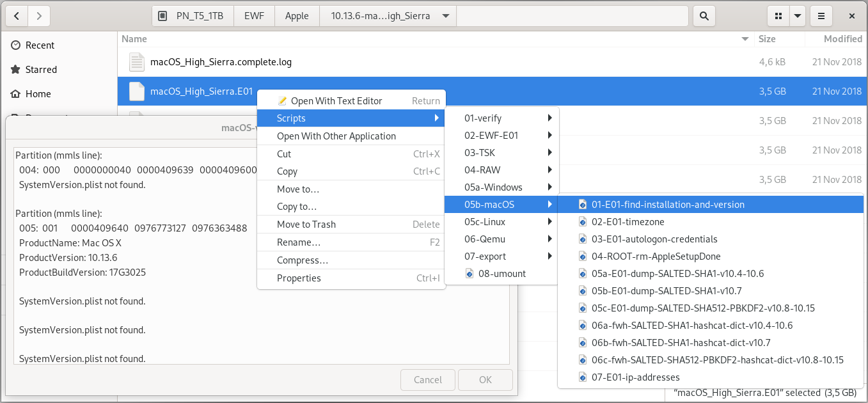Viewport: 868px width, 403px height.
Task: Open the 10.13.6 High Sierra folder dropdown
Action: coord(388,16)
